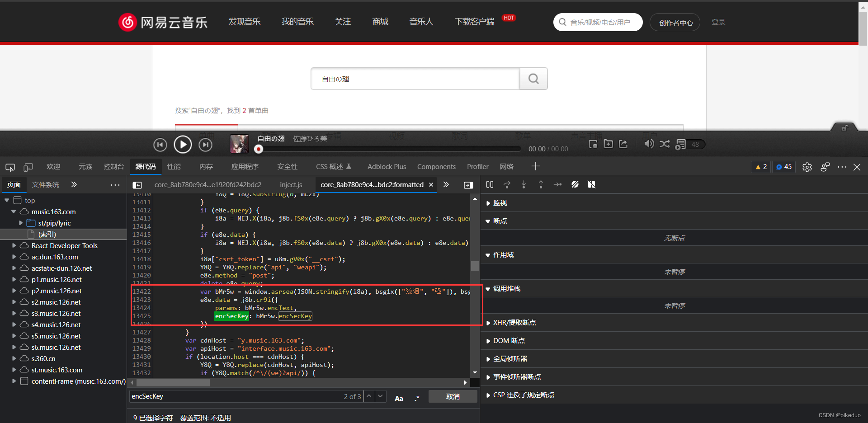Image resolution: width=868 pixels, height=423 pixels.
Task: Click the step over debugger icon
Action: pos(507,184)
